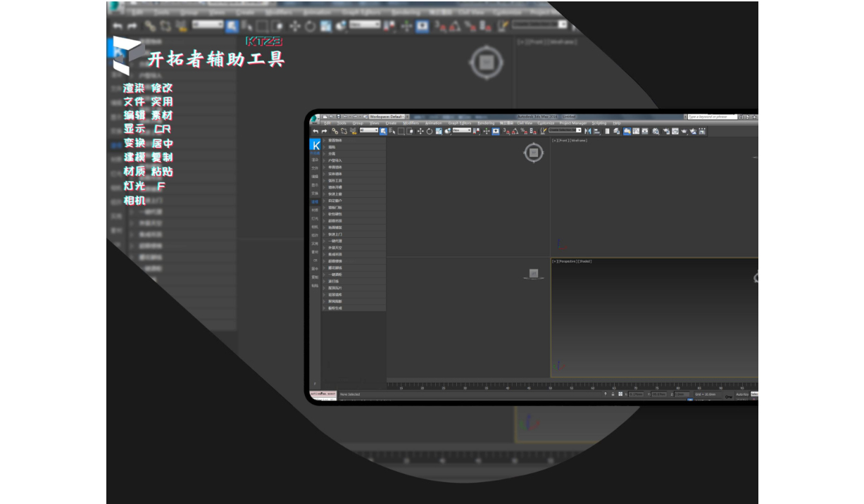Open the Selection Filter dropdown

coord(369,130)
